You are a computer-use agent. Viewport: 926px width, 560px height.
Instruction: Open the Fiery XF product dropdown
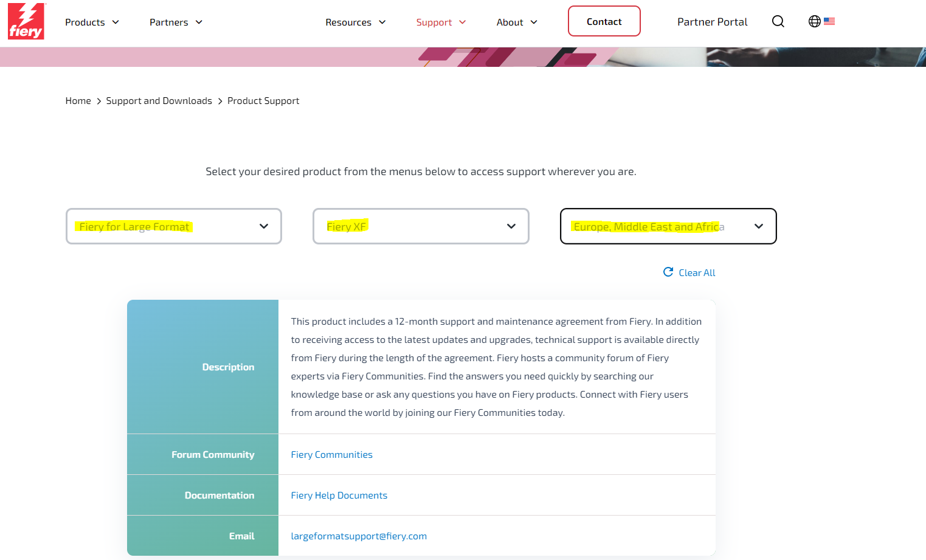pyautogui.click(x=420, y=226)
